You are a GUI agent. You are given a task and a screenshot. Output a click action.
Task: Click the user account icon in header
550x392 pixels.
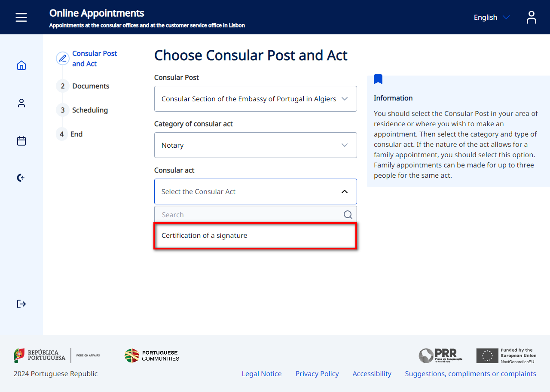pyautogui.click(x=531, y=17)
